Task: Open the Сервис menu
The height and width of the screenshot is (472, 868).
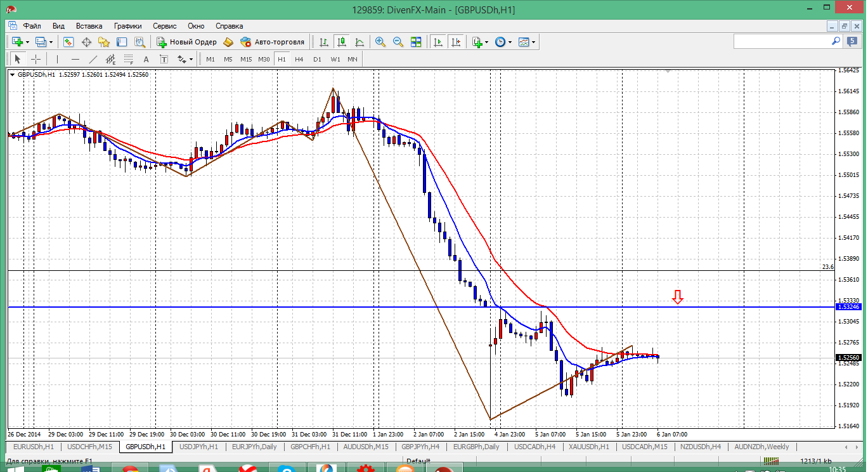Action: pyautogui.click(x=165, y=26)
